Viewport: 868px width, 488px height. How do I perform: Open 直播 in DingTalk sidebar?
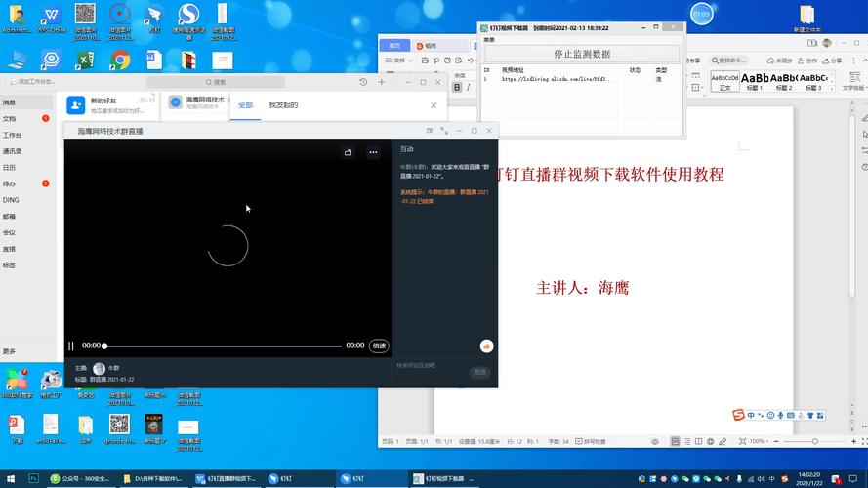point(9,249)
